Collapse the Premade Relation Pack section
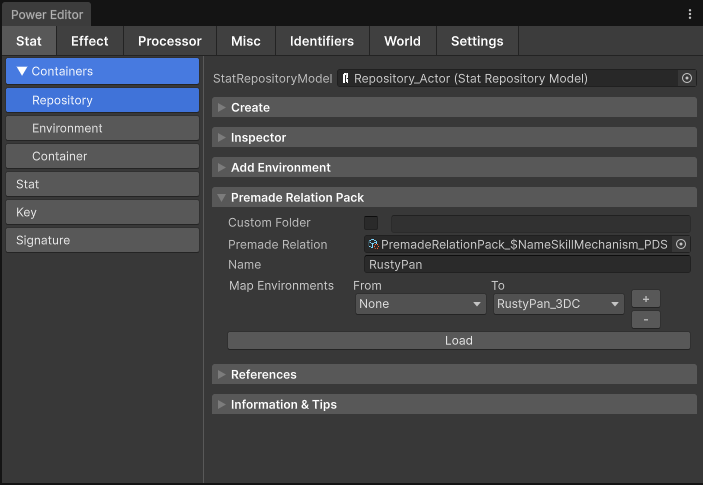 [454, 198]
